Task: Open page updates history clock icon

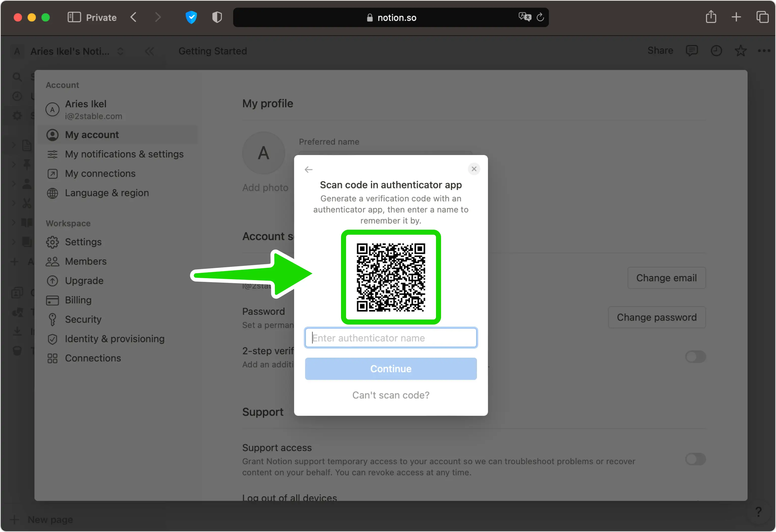Action: (x=716, y=51)
